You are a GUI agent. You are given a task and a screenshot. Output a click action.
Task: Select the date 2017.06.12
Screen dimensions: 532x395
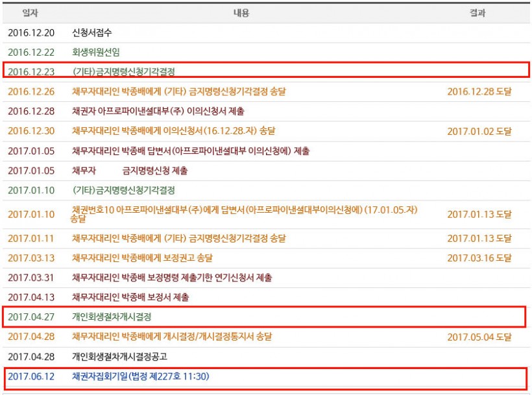31,376
